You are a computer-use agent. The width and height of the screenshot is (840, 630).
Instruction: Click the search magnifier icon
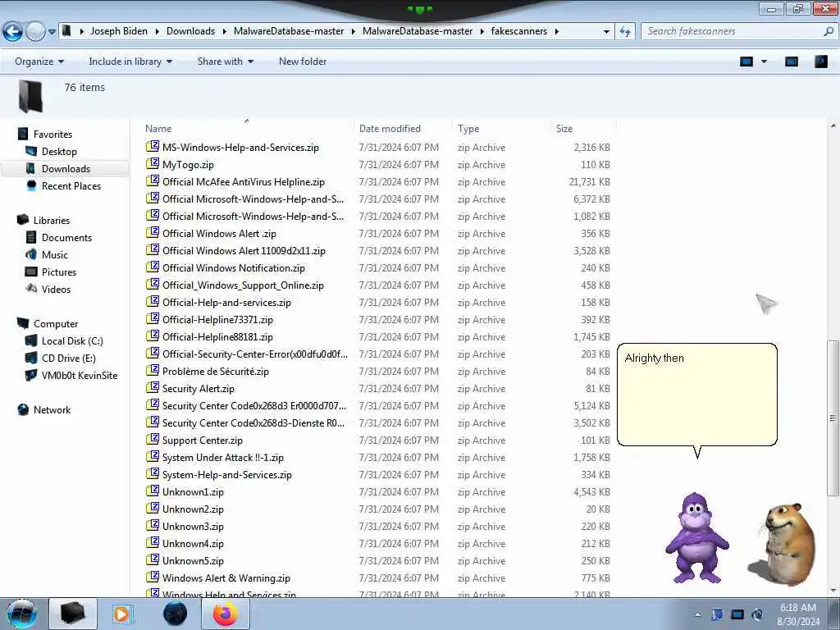pos(829,31)
